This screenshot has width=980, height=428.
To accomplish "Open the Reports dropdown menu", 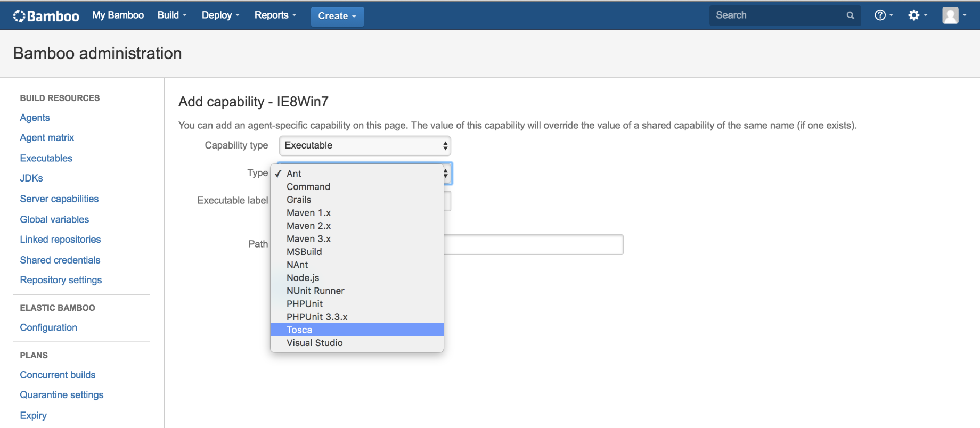I will pyautogui.click(x=275, y=15).
